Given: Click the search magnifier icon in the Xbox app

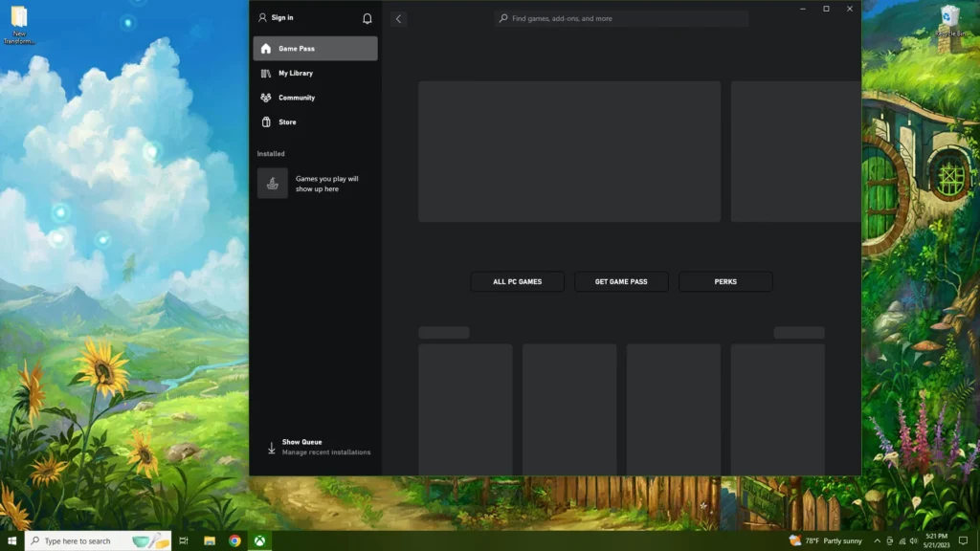Looking at the screenshot, I should click(503, 19).
